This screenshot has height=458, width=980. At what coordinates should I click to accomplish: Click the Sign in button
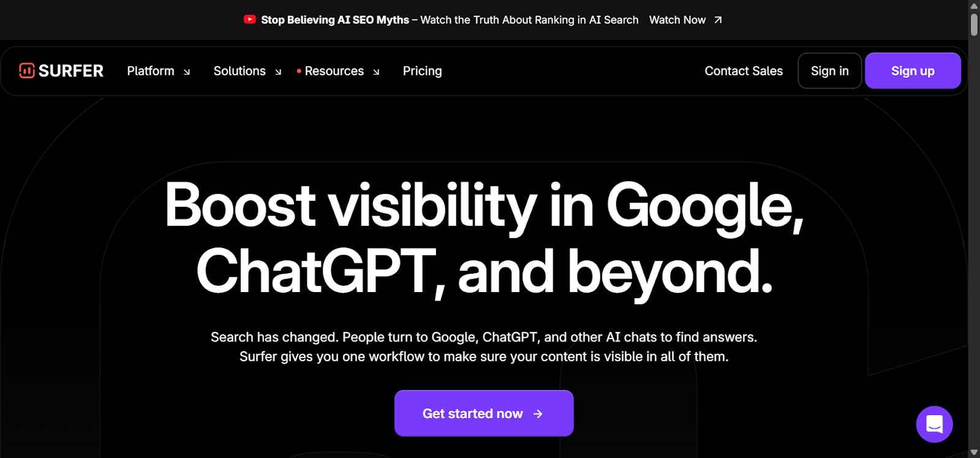[x=829, y=71]
